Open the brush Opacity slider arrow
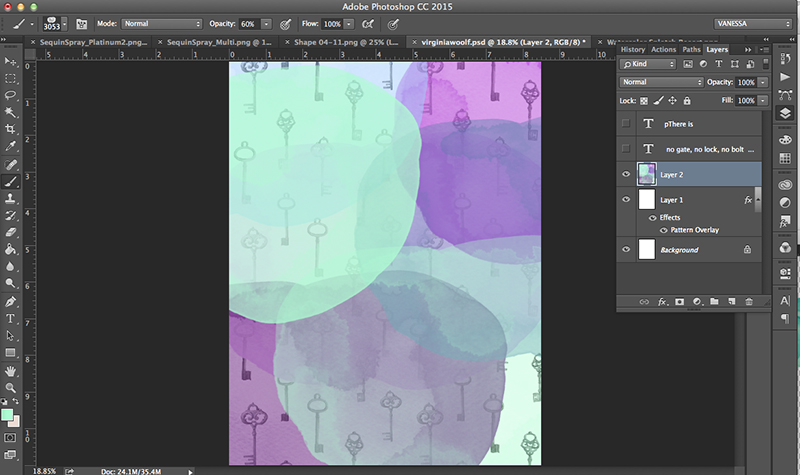The height and width of the screenshot is (475, 800). click(x=266, y=24)
